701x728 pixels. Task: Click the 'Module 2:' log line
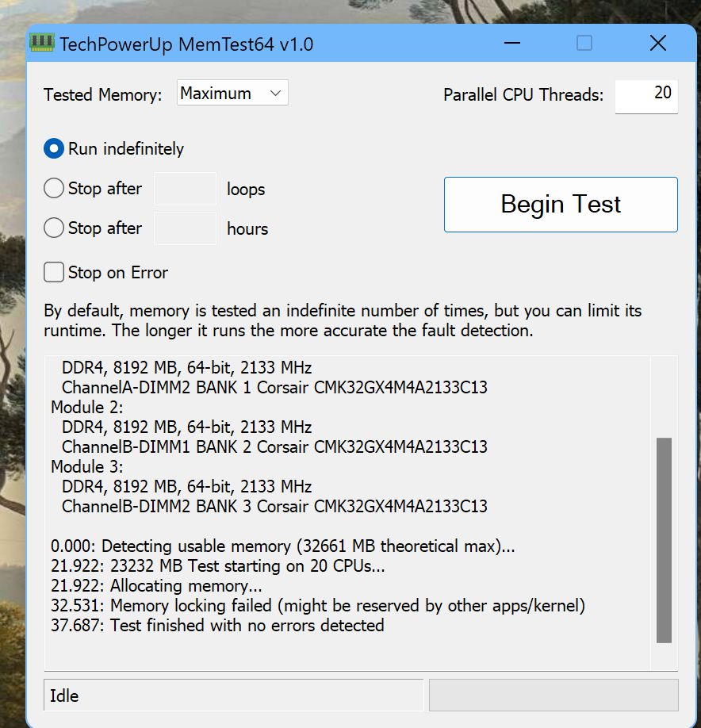[87, 407]
